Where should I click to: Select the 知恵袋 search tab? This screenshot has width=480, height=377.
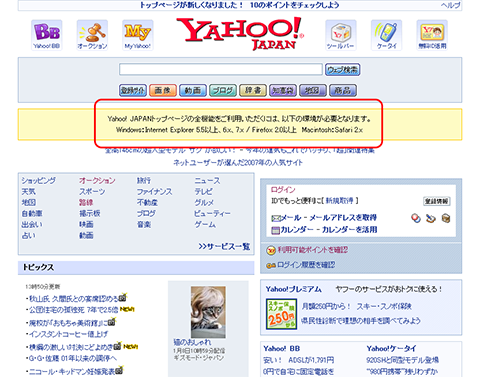(283, 90)
